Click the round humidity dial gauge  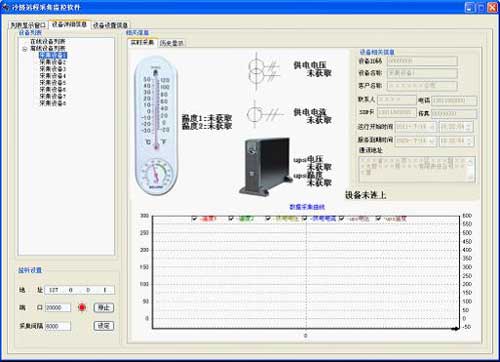tap(156, 174)
